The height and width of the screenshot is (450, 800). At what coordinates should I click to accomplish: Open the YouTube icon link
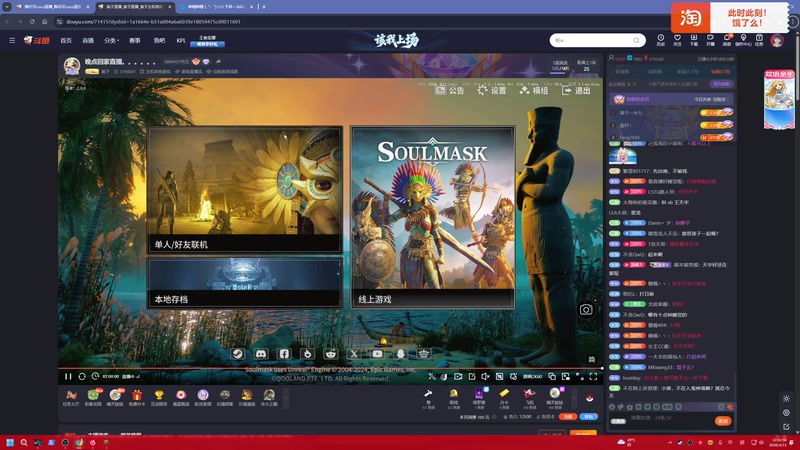[377, 354]
